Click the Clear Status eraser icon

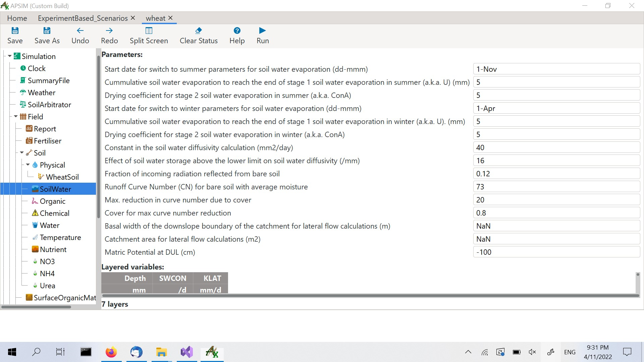coord(198,31)
